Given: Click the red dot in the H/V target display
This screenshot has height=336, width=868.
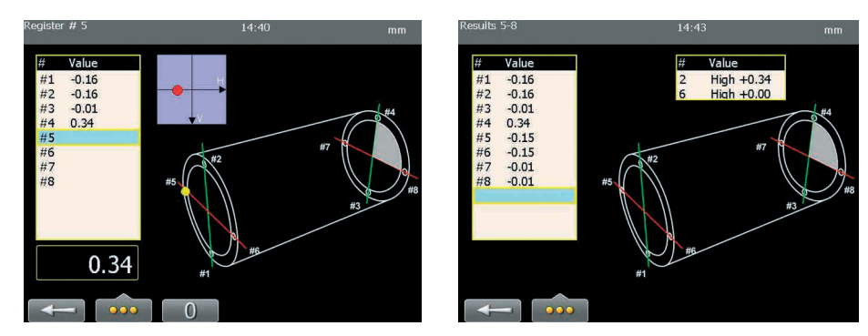Looking at the screenshot, I should tap(177, 90).
